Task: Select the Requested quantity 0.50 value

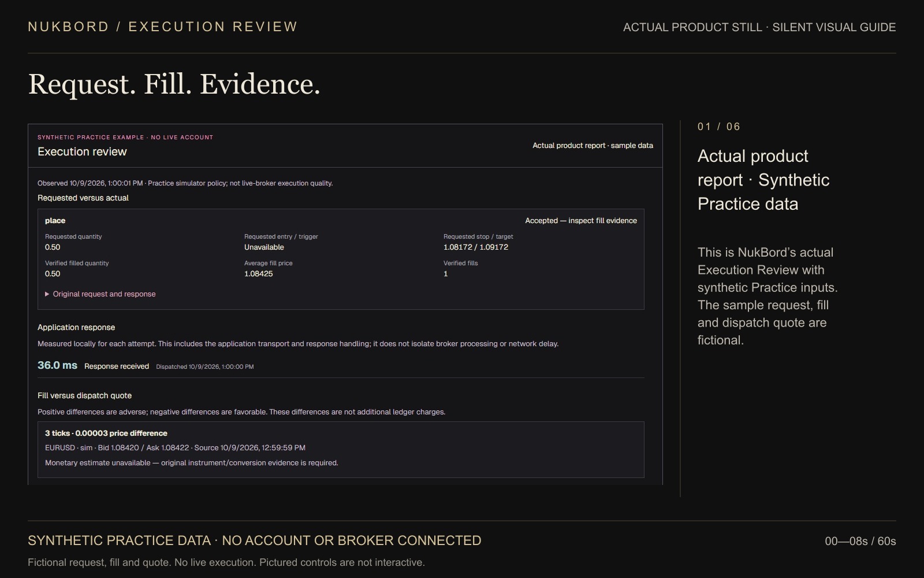Action: (53, 247)
